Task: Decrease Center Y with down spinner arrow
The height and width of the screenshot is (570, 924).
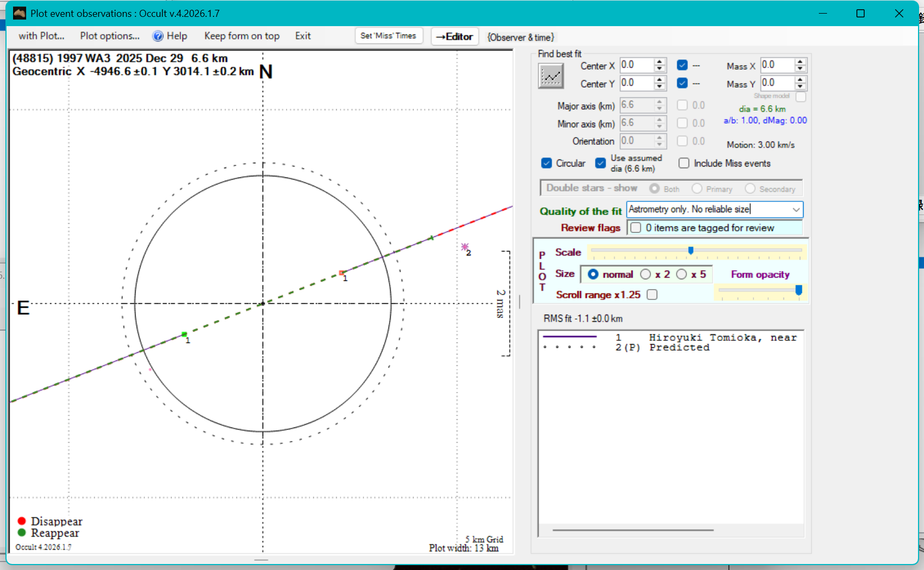Action: click(x=660, y=87)
